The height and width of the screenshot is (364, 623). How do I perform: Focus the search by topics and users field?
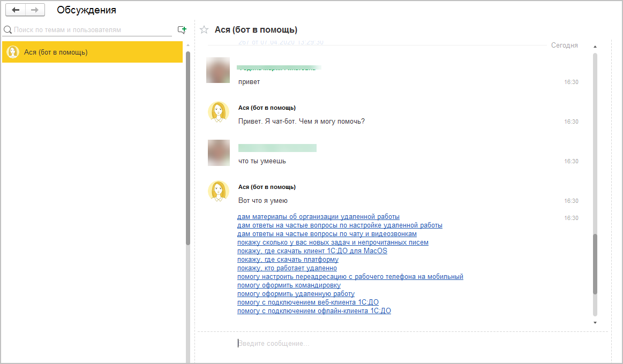(x=92, y=30)
